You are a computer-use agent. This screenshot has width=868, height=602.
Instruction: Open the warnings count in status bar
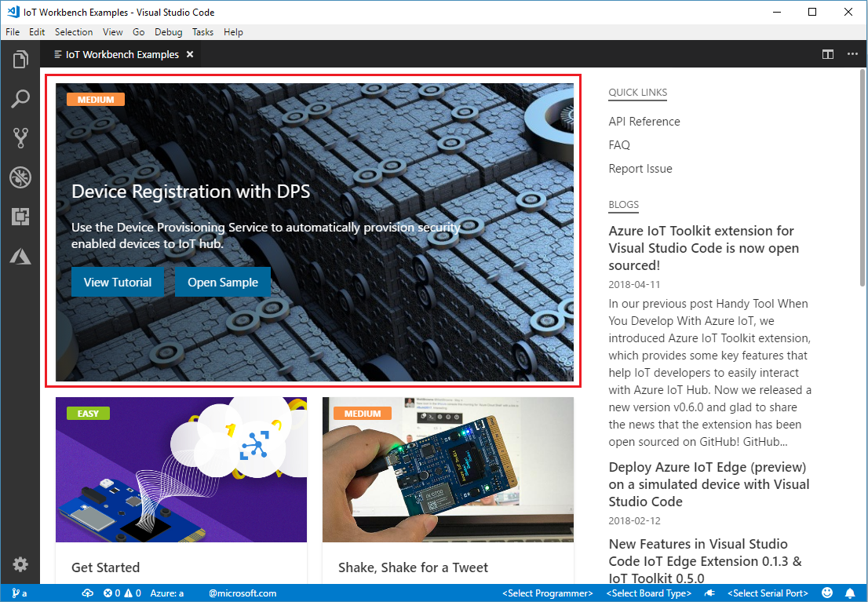133,593
